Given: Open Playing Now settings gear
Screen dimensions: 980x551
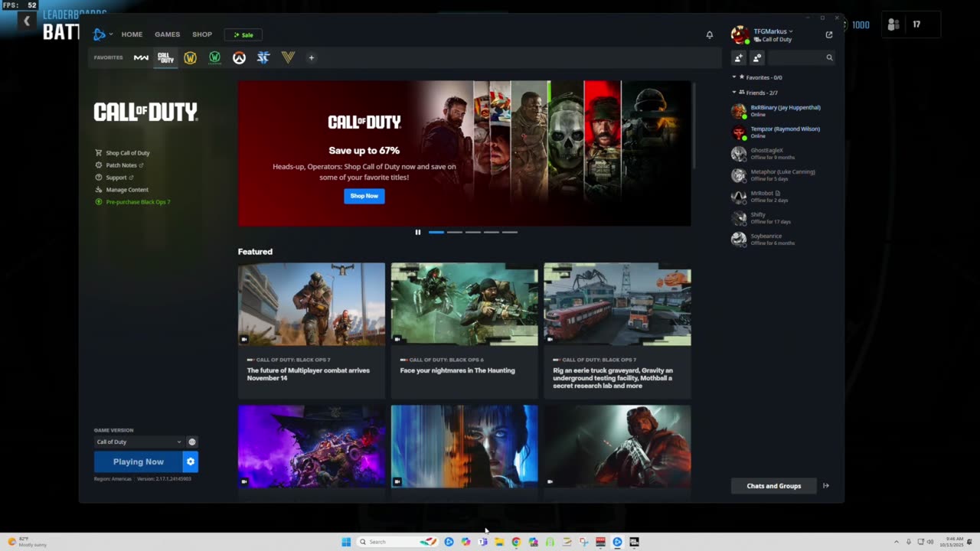Looking at the screenshot, I should click(x=191, y=461).
